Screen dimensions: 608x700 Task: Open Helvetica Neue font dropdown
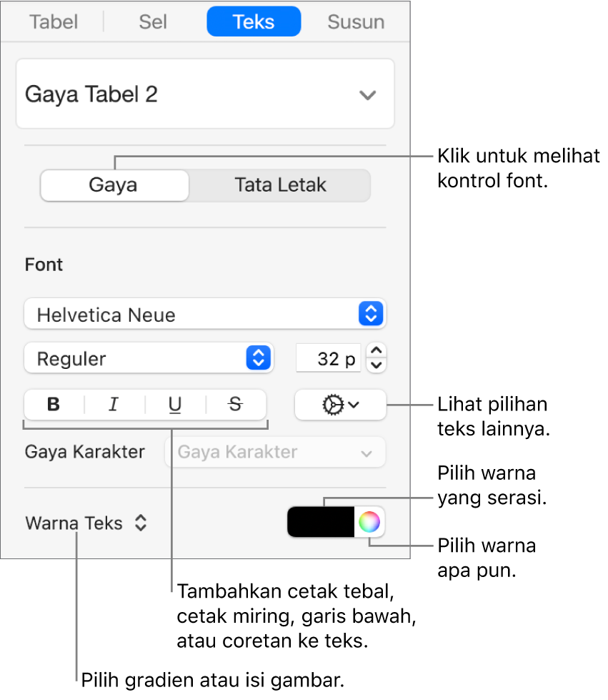[x=205, y=315]
